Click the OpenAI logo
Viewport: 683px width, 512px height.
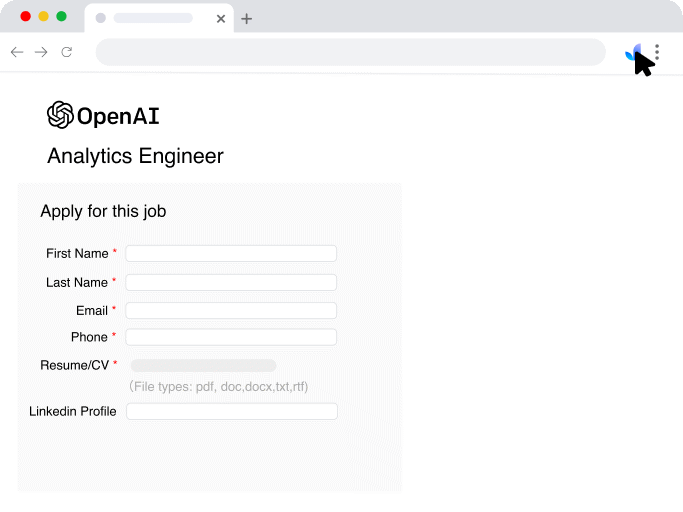[103, 115]
